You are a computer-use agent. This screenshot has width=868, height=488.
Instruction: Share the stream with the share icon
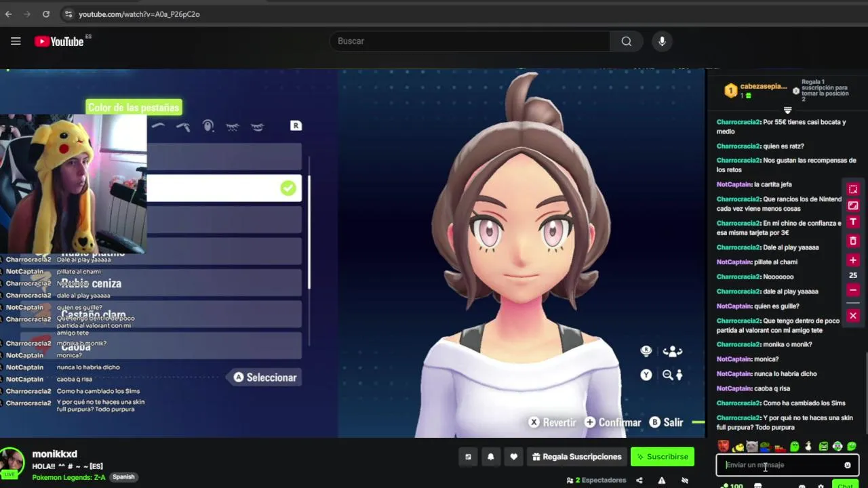[x=639, y=481]
